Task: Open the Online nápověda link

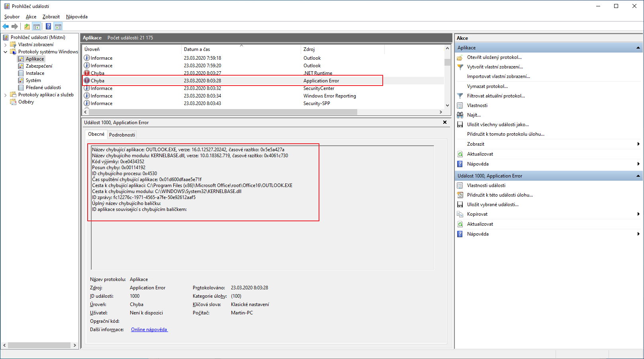Action: point(149,330)
